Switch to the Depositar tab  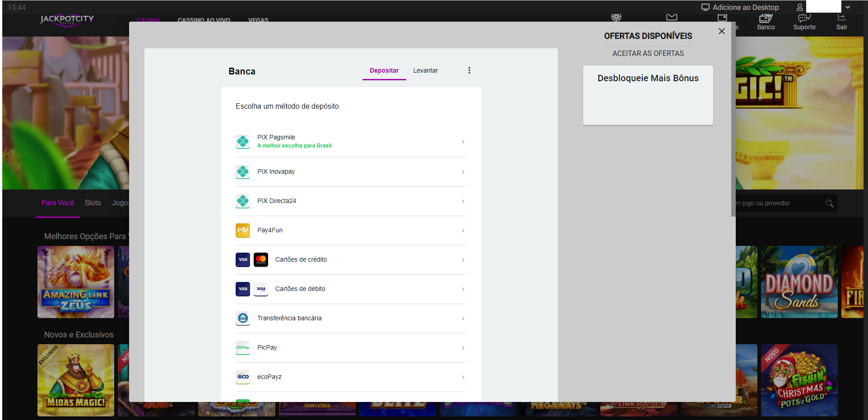click(x=384, y=71)
